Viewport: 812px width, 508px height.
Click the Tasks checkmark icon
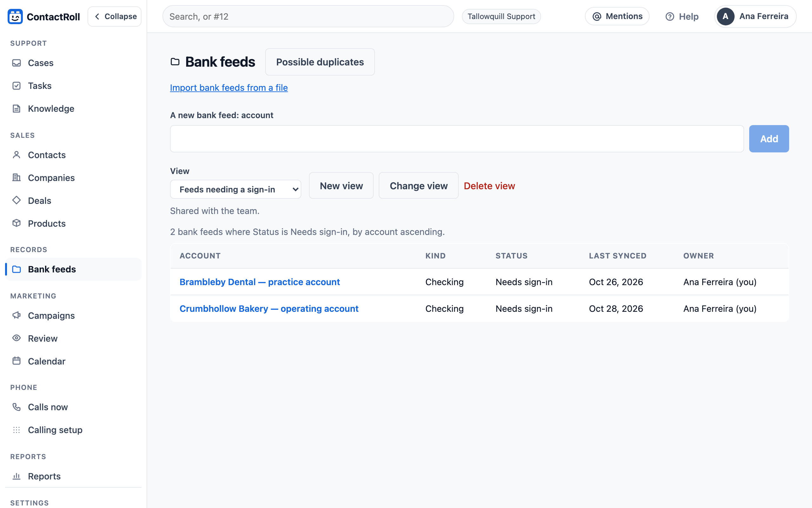click(16, 86)
